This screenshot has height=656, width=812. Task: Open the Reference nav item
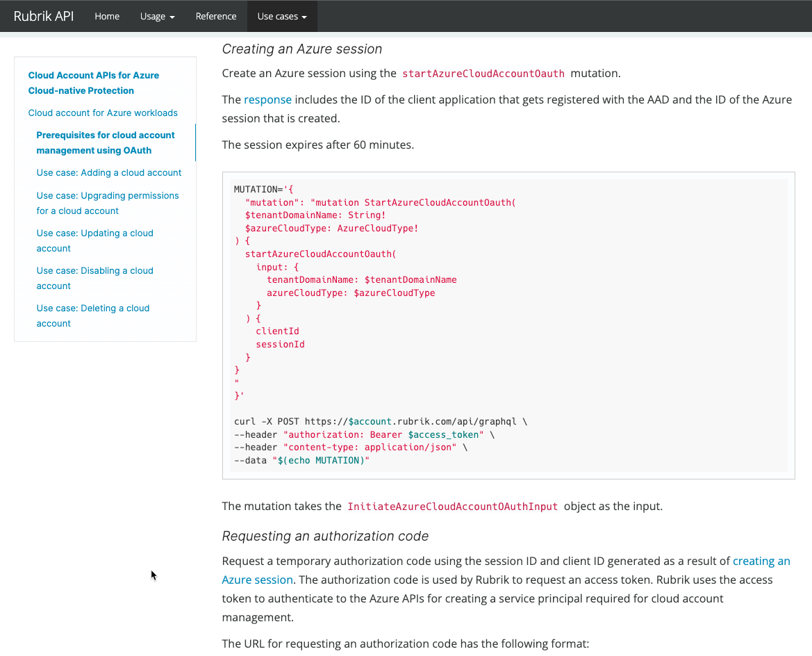216,16
